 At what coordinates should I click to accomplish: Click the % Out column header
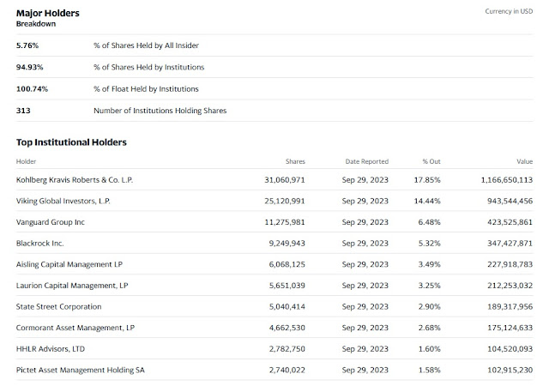[x=431, y=161]
